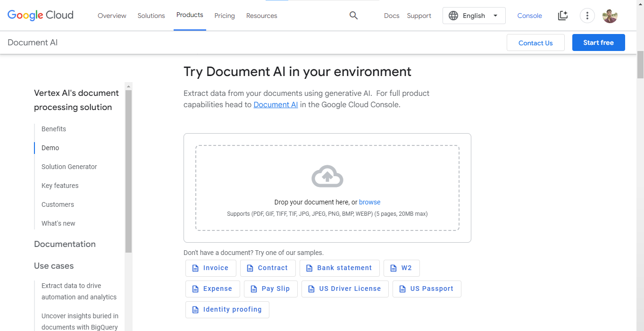Screen dimensions: 644x331
Task: Click the user profile avatar
Action: (610, 16)
